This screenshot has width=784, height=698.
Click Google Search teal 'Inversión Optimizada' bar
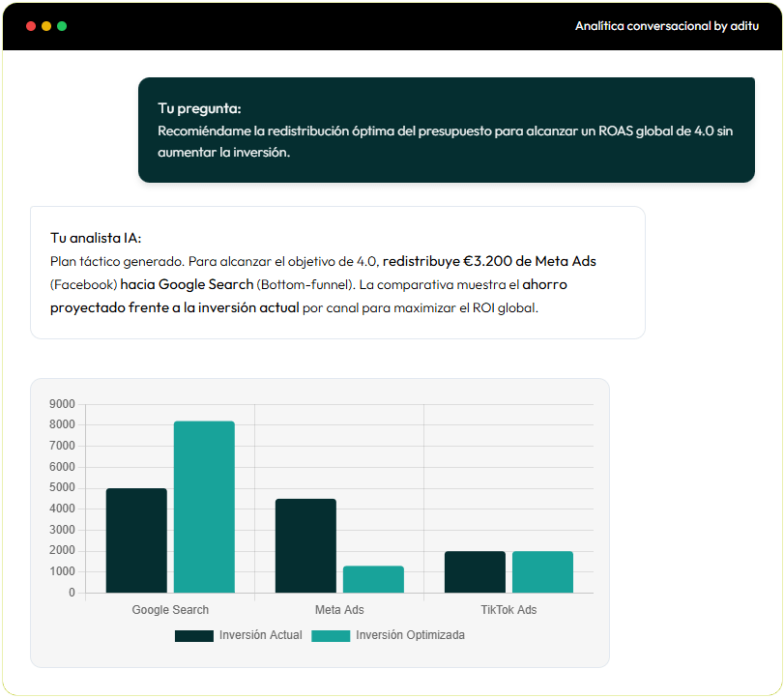coord(204,507)
